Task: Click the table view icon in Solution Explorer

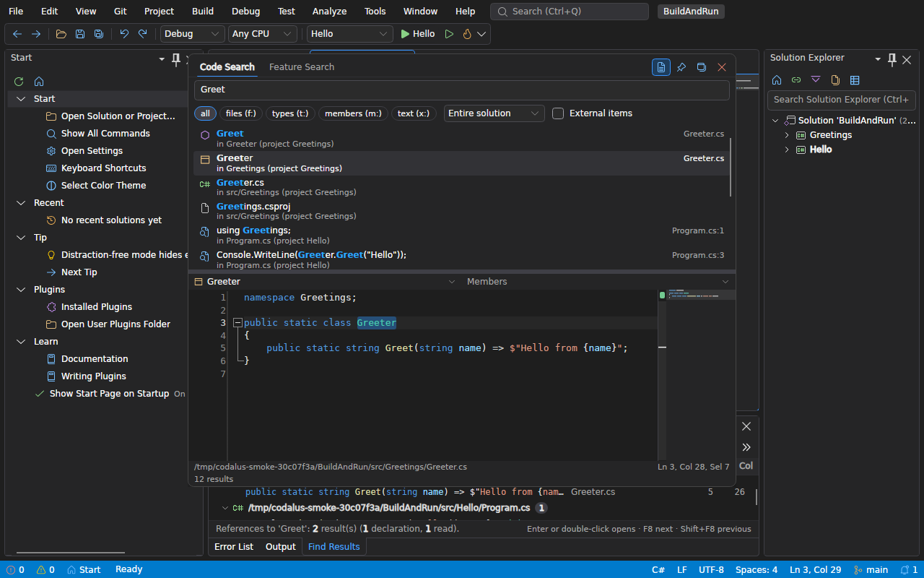Action: tap(855, 80)
